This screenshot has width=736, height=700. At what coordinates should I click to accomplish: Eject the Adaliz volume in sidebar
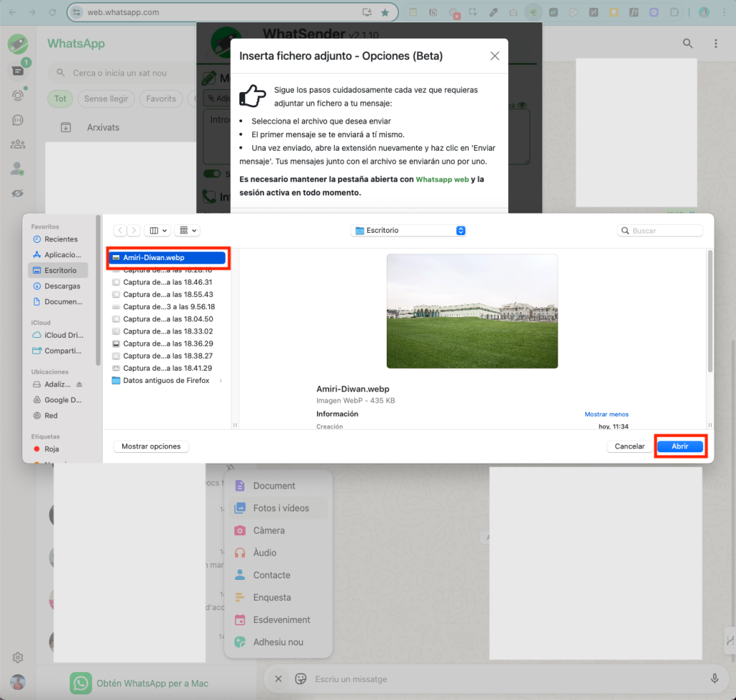80,384
